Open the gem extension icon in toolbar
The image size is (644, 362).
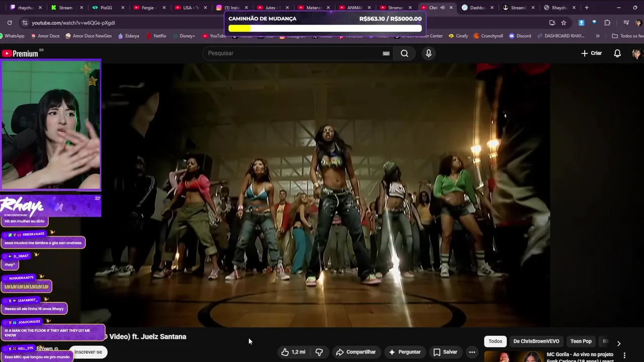594,23
